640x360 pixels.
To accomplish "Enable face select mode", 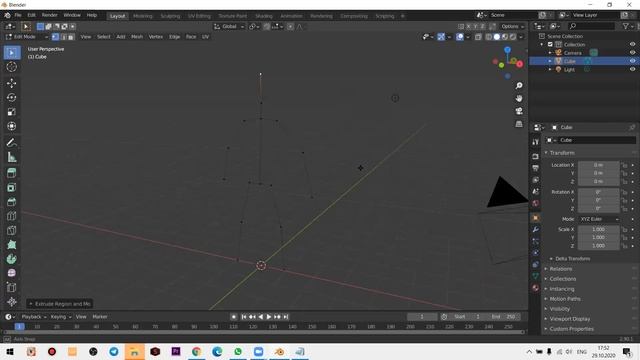I will (x=71, y=37).
